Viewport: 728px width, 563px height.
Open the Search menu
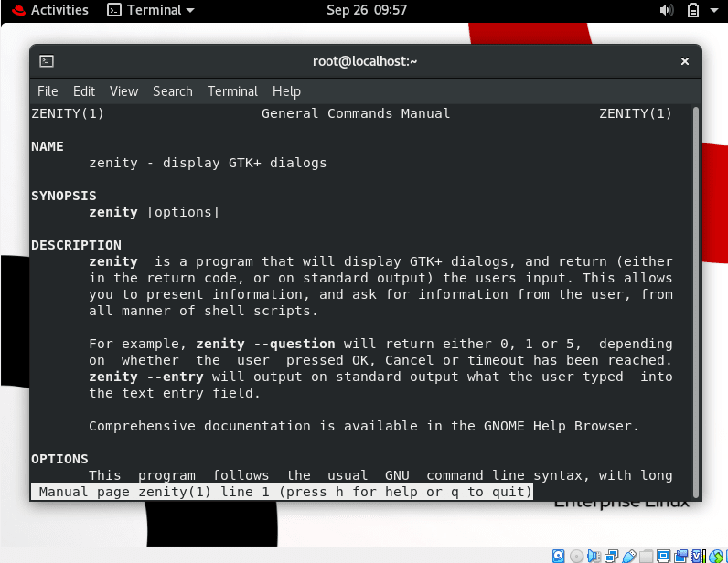coord(172,91)
